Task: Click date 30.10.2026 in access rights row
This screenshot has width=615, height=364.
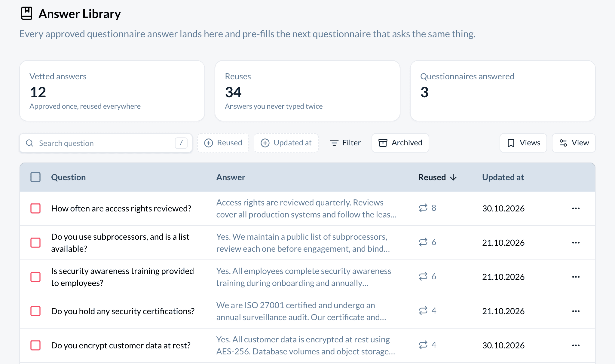Action: [x=503, y=208]
